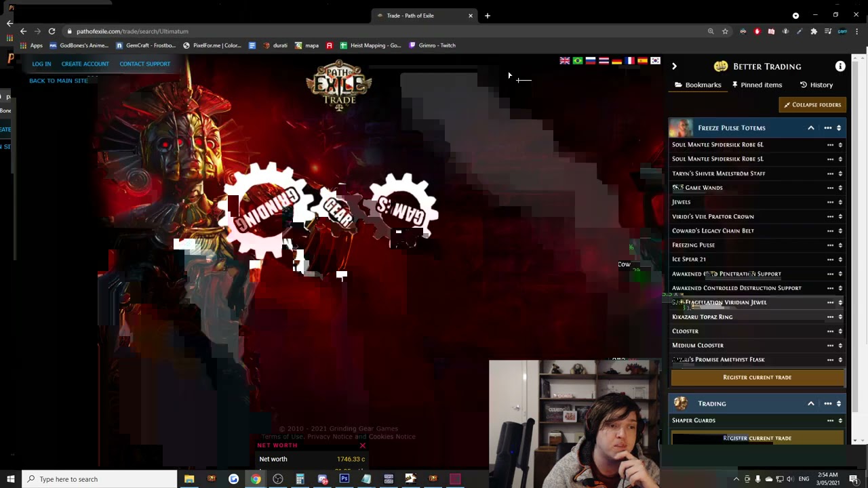Viewport: 868px width, 488px height.
Task: Click Collapse Folders button
Action: (812, 104)
